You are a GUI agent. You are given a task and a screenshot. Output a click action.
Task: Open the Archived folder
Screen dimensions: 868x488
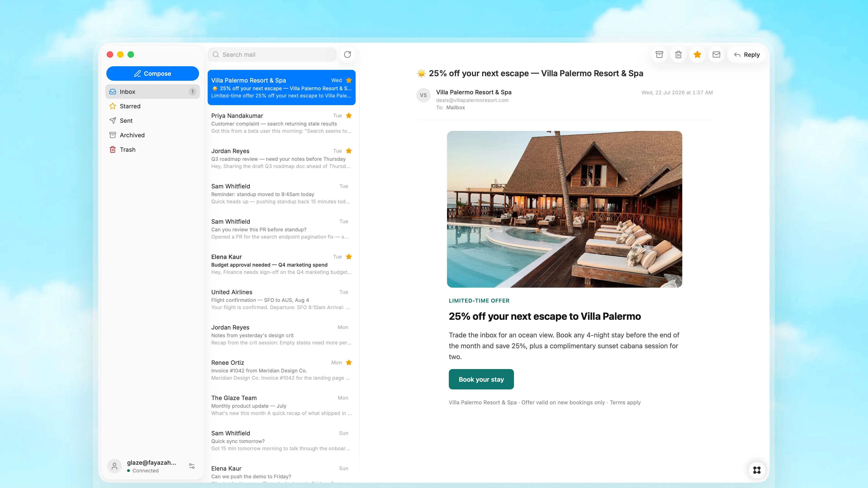(x=152, y=135)
